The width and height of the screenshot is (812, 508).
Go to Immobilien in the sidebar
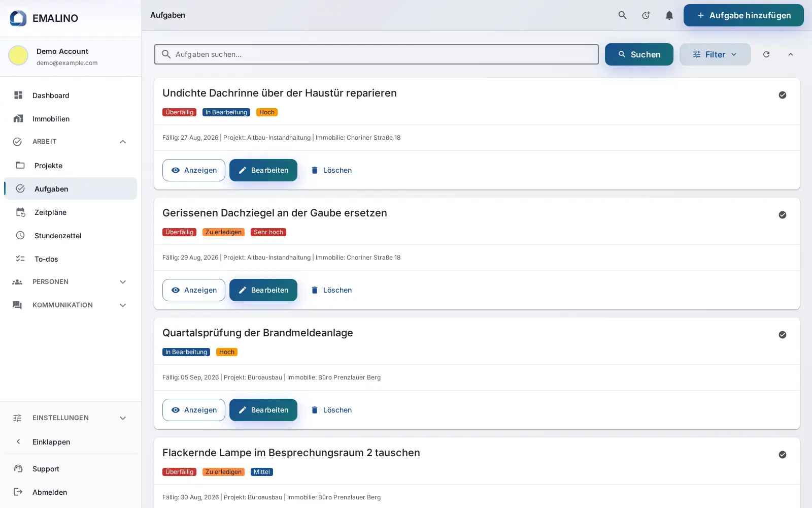click(71, 119)
